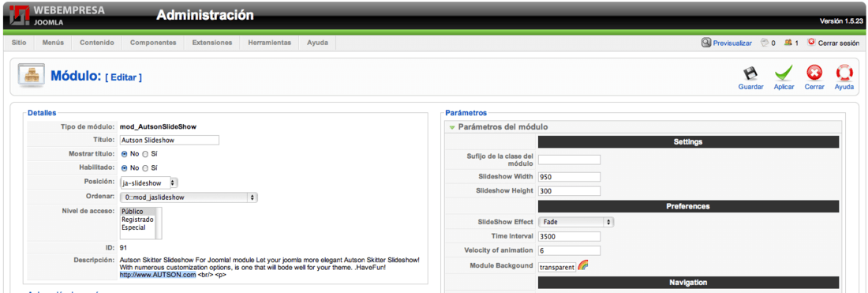Select Sí for Habilitado
Screen dimensions: 868x293
coord(145,168)
